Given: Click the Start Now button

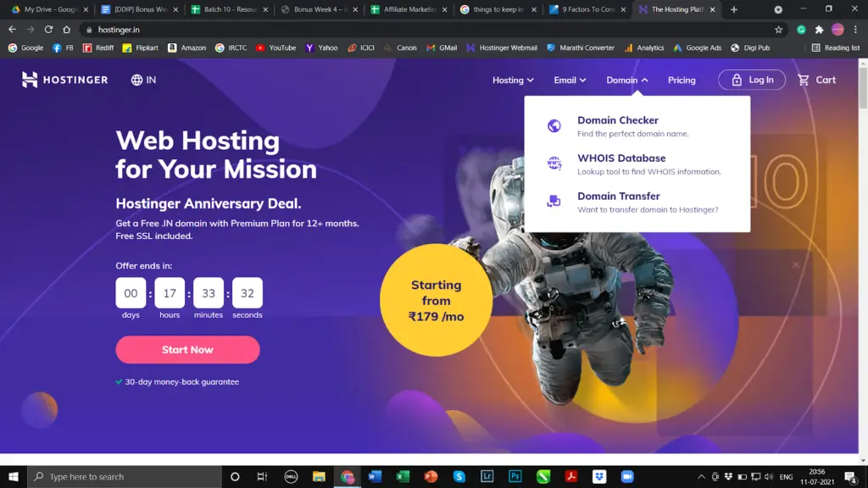Looking at the screenshot, I should coord(187,350).
